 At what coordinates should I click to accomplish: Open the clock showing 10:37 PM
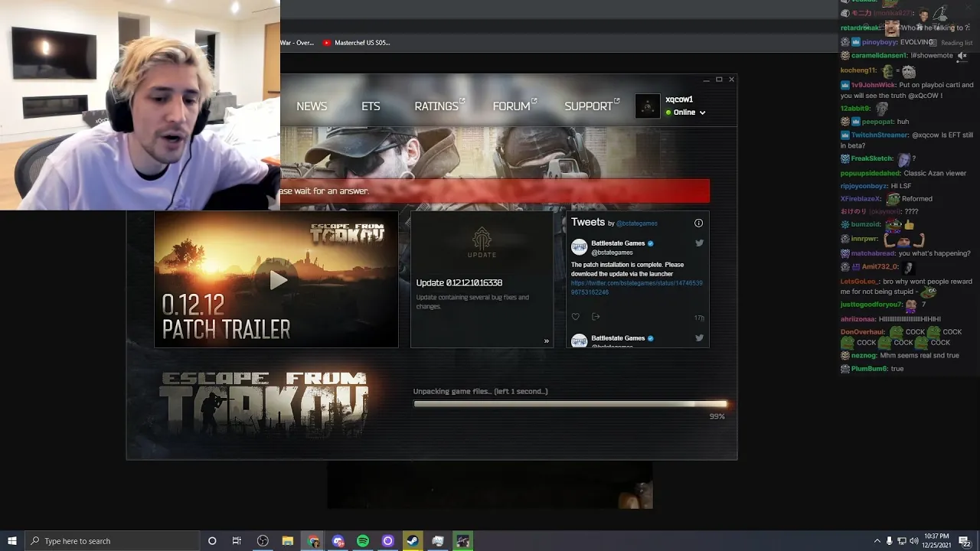click(937, 541)
